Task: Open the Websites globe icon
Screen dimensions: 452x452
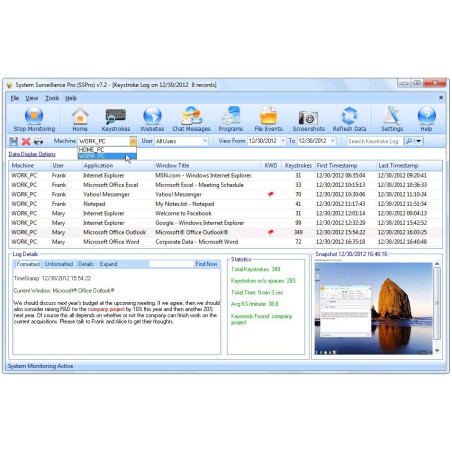Action: point(152,119)
